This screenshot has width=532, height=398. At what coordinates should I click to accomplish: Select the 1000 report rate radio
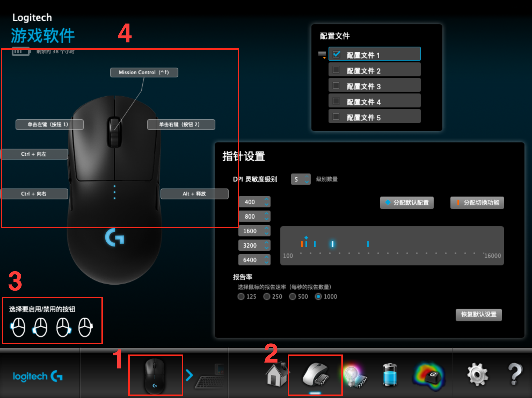318,296
